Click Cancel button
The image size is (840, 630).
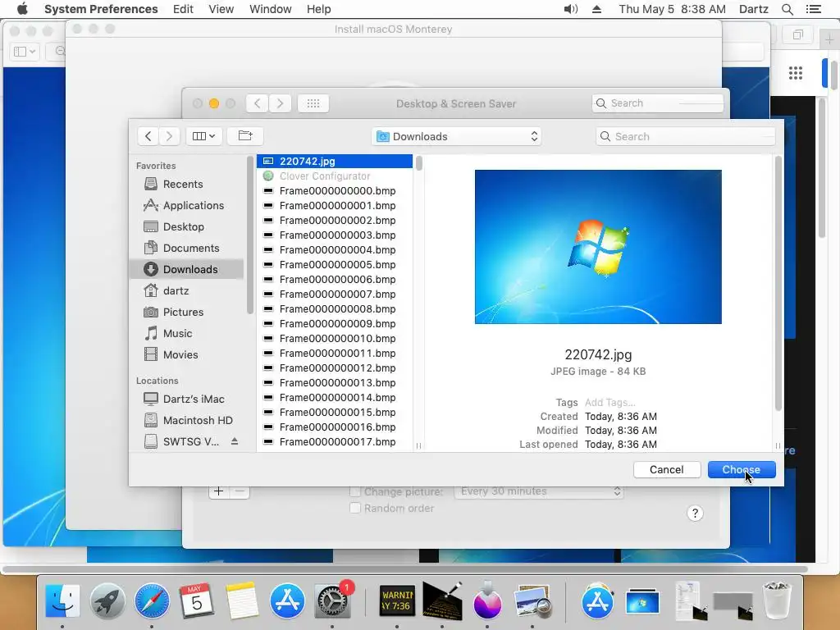pos(667,470)
